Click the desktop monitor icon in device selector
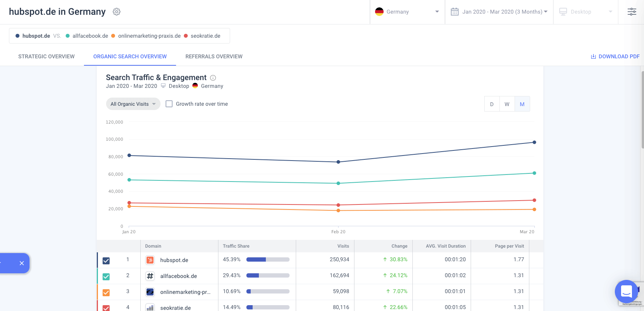Screen dimensions: 644x311 coord(563,12)
